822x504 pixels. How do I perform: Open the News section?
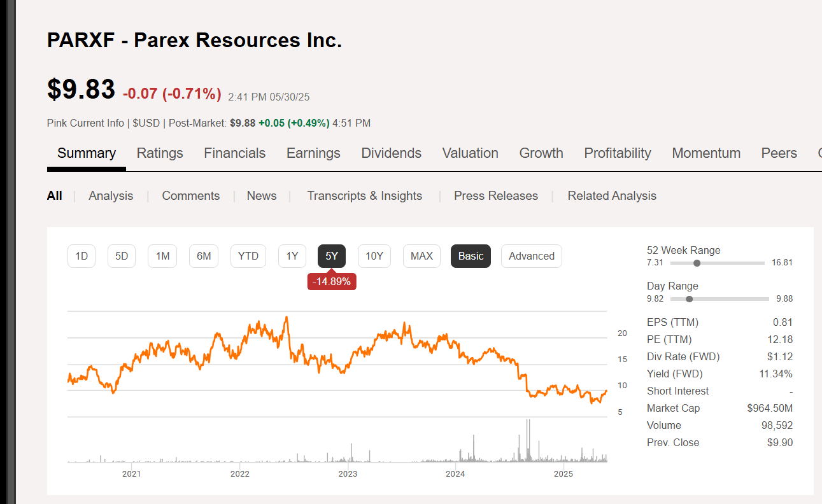pos(262,195)
